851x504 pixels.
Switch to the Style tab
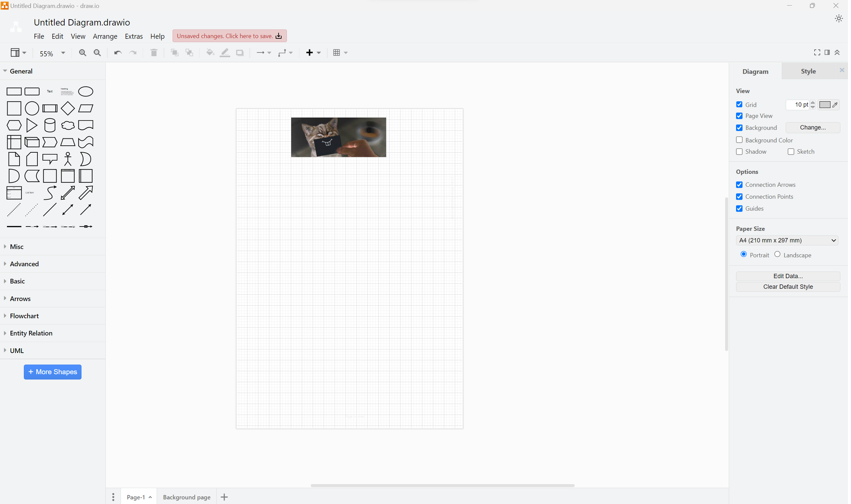tap(808, 71)
